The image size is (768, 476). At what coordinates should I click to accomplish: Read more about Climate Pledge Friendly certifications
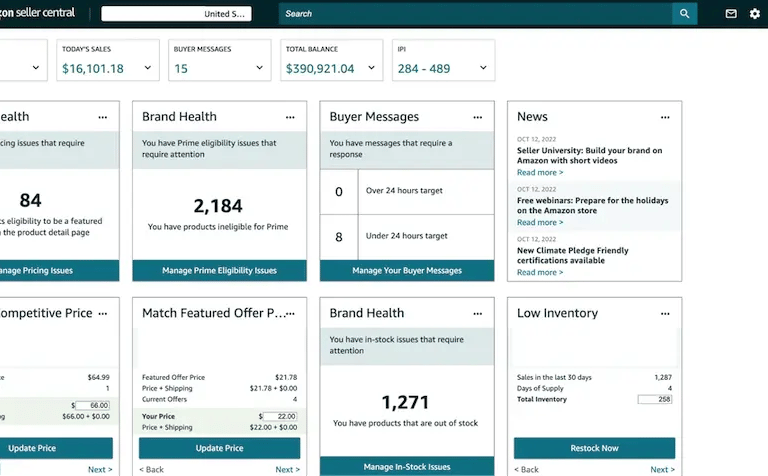point(540,272)
